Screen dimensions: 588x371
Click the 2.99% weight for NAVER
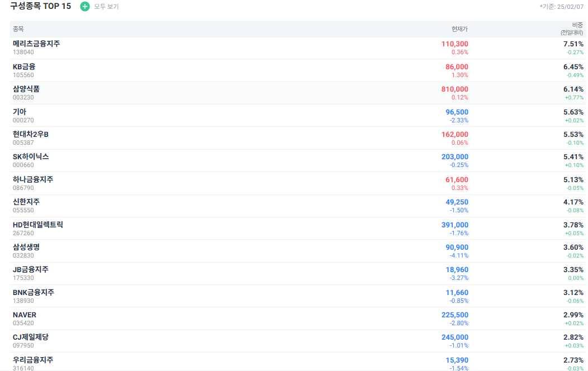click(x=573, y=315)
